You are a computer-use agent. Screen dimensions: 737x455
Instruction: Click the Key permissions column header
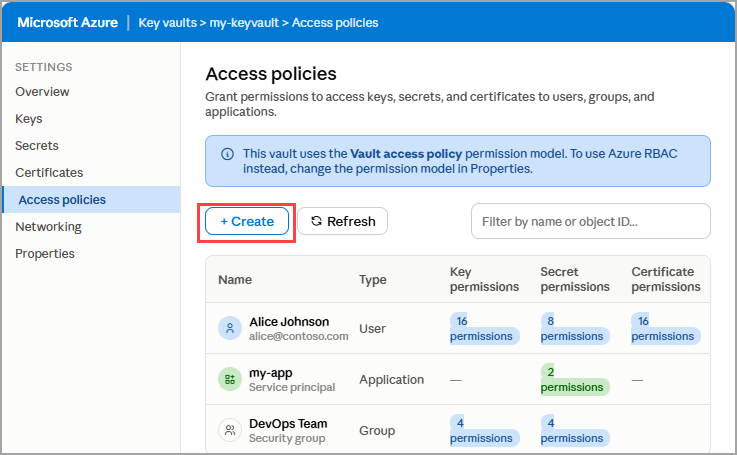pos(484,279)
